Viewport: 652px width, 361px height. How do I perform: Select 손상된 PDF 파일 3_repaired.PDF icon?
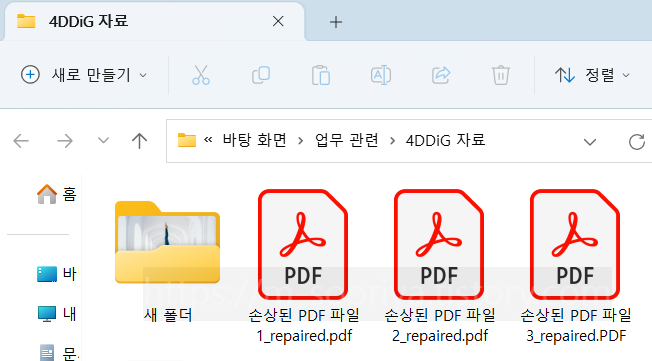tap(575, 245)
